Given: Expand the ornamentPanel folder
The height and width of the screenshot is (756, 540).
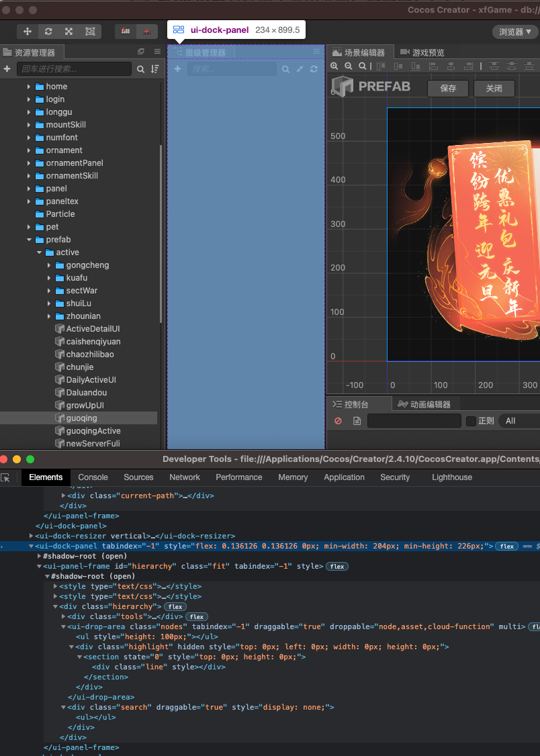Looking at the screenshot, I should [x=29, y=163].
